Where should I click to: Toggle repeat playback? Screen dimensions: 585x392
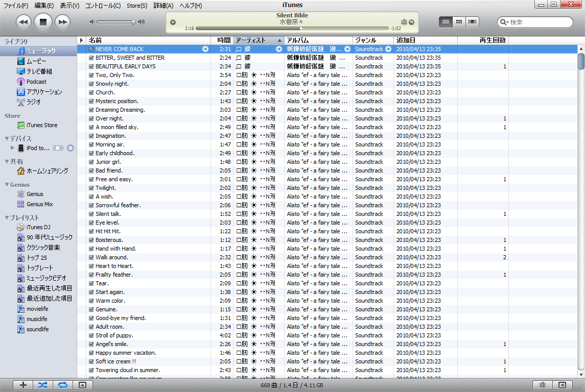[63, 385]
